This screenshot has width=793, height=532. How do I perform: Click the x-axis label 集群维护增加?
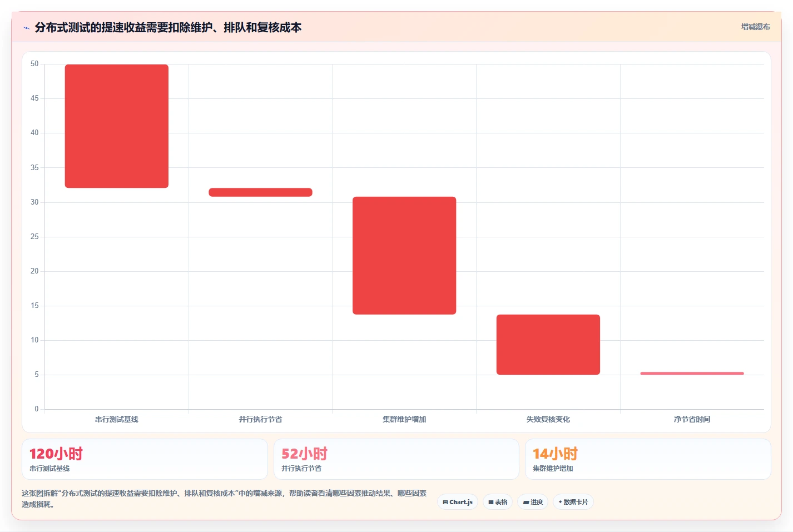[404, 419]
